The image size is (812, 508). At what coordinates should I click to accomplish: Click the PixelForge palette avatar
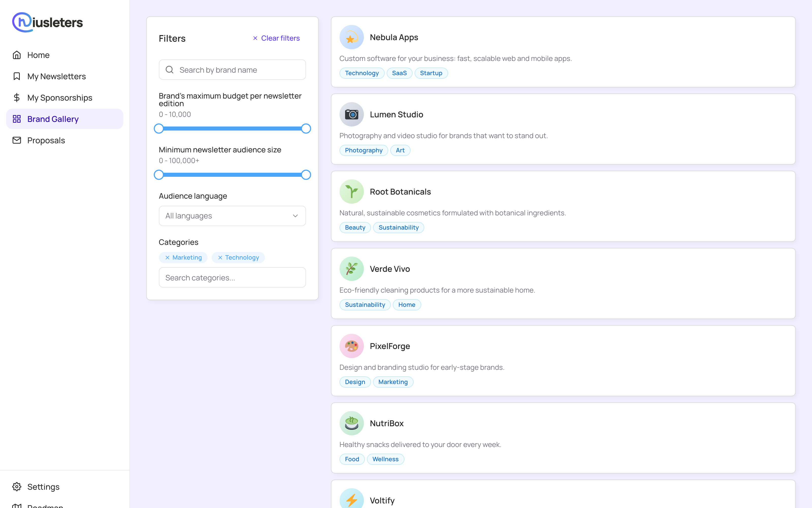(x=351, y=346)
